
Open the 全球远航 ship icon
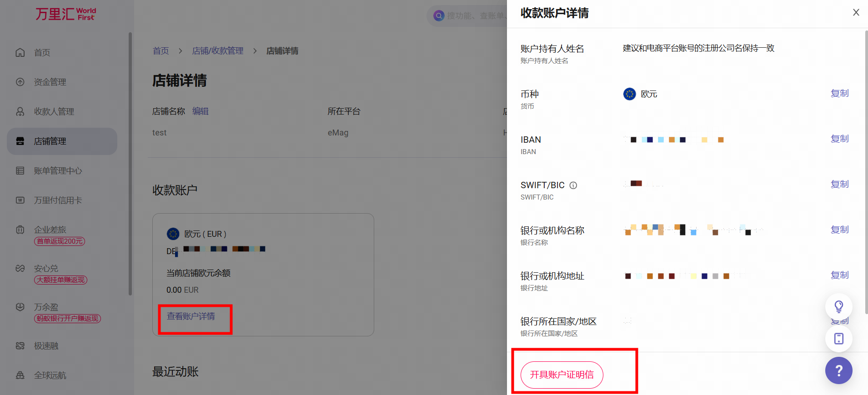(x=20, y=375)
